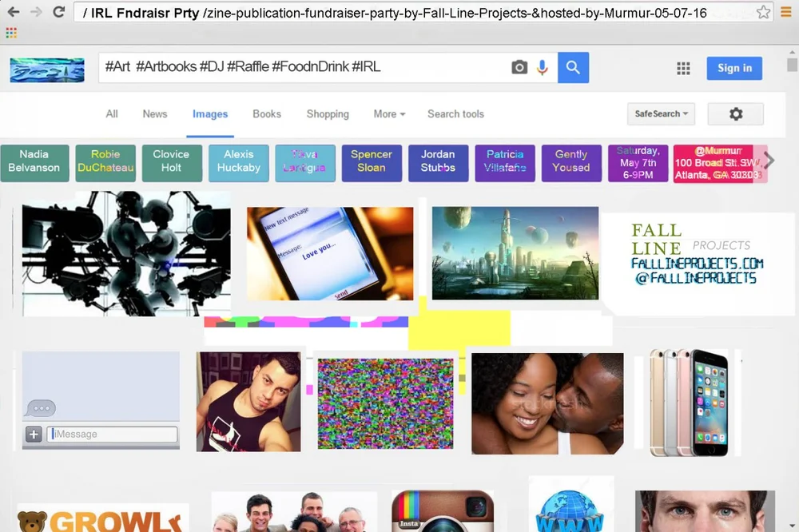799x532 pixels.
Task: Click the browser forward arrow
Action: [36, 12]
